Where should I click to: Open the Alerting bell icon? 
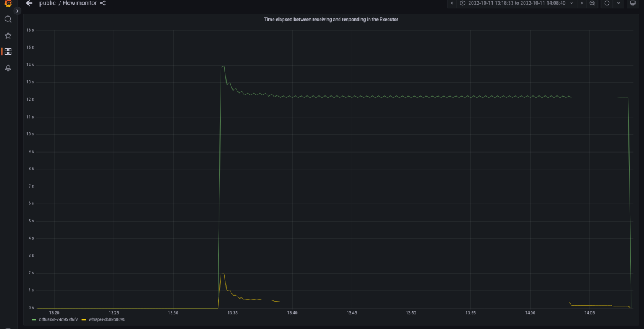[x=8, y=68]
